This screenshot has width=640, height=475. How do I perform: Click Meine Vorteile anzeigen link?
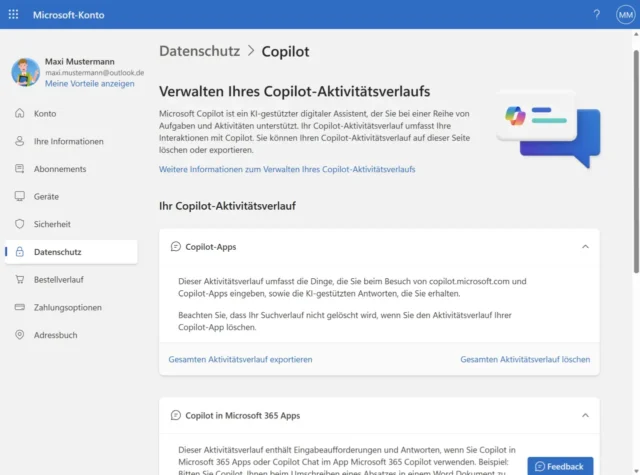[x=89, y=84]
